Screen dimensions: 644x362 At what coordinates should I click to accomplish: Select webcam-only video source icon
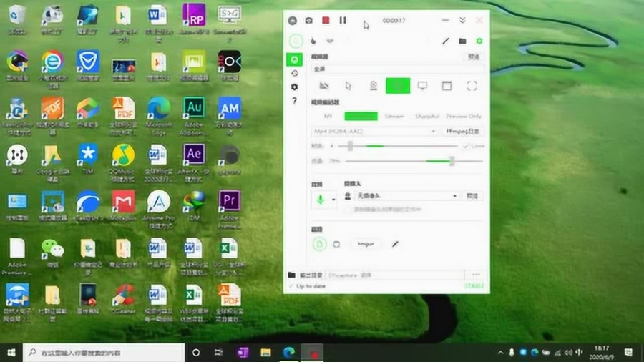click(374, 85)
